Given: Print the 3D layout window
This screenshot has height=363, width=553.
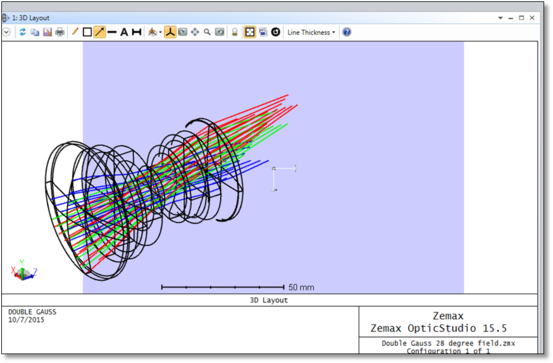Looking at the screenshot, I should click(60, 32).
